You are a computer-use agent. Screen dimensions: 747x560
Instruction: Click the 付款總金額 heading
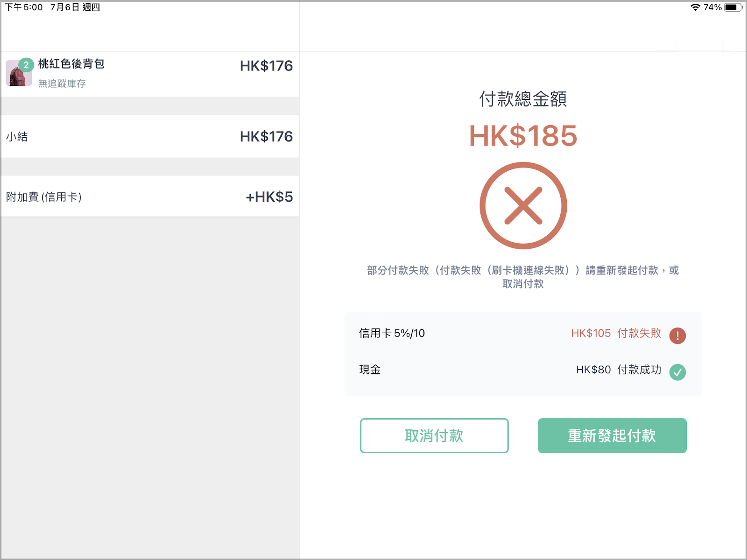coord(523,99)
